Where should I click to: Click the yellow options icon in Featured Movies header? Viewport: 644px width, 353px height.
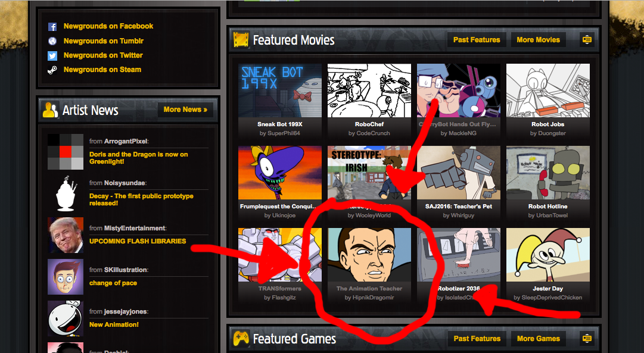click(587, 40)
